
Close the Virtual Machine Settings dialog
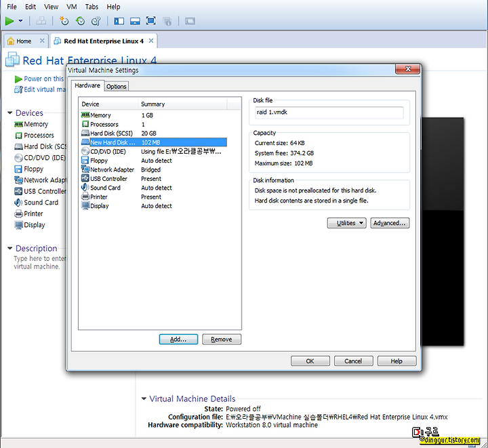point(408,69)
